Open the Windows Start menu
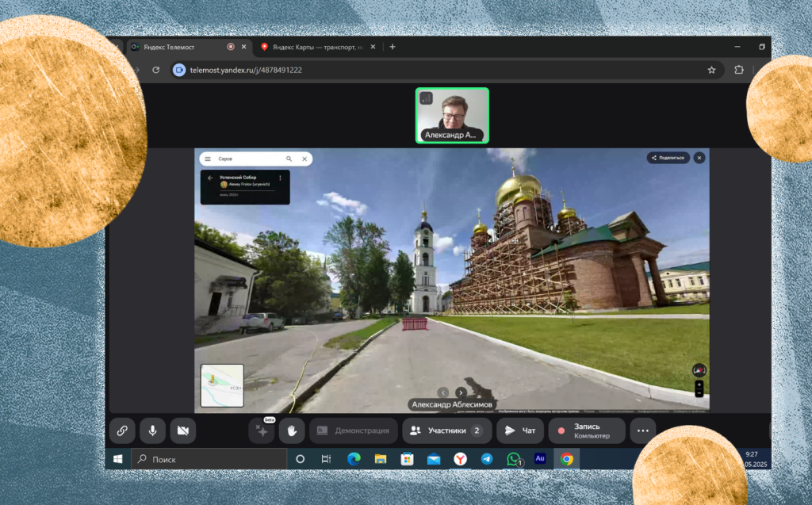Screen dimensions: 812x505 tap(118, 459)
